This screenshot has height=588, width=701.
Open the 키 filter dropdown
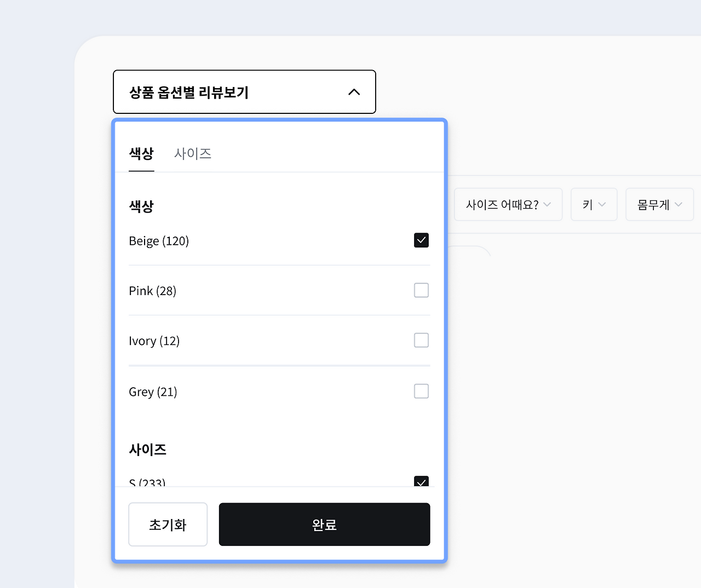(594, 204)
